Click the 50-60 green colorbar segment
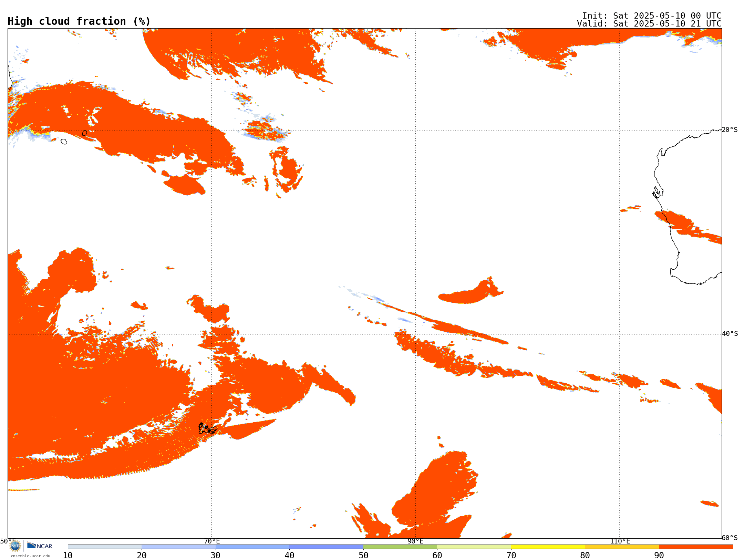 400,547
